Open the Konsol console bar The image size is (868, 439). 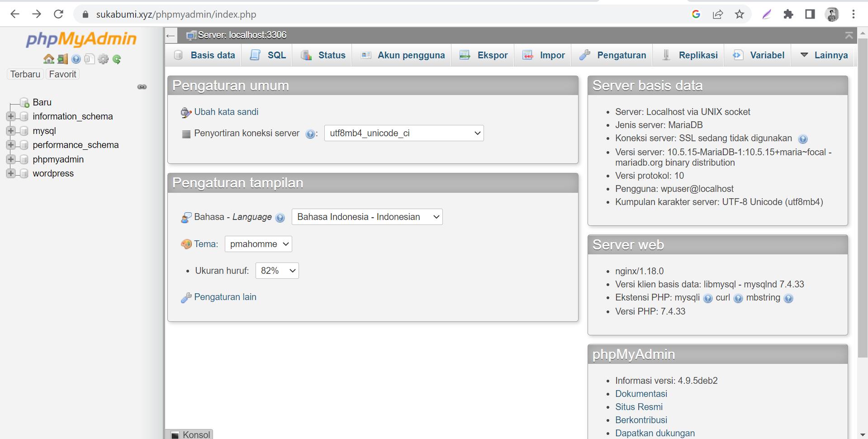(190, 434)
